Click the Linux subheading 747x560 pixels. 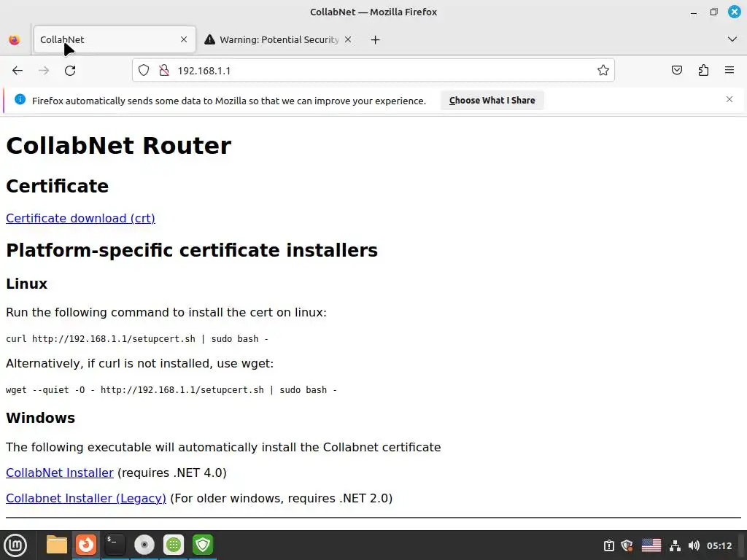[27, 284]
